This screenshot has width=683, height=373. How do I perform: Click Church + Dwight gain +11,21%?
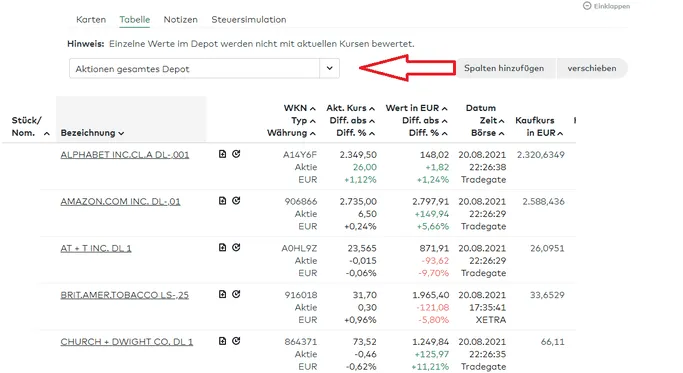(431, 366)
